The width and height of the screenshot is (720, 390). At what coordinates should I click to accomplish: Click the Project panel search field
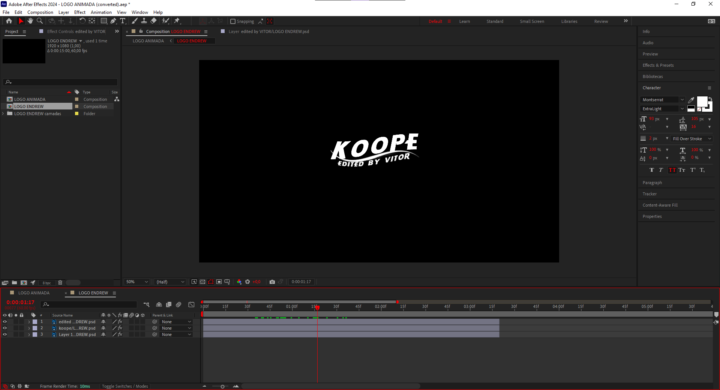(x=60, y=82)
